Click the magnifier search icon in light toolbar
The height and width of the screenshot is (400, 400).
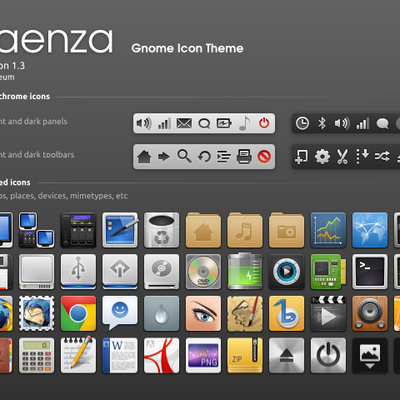(x=184, y=156)
